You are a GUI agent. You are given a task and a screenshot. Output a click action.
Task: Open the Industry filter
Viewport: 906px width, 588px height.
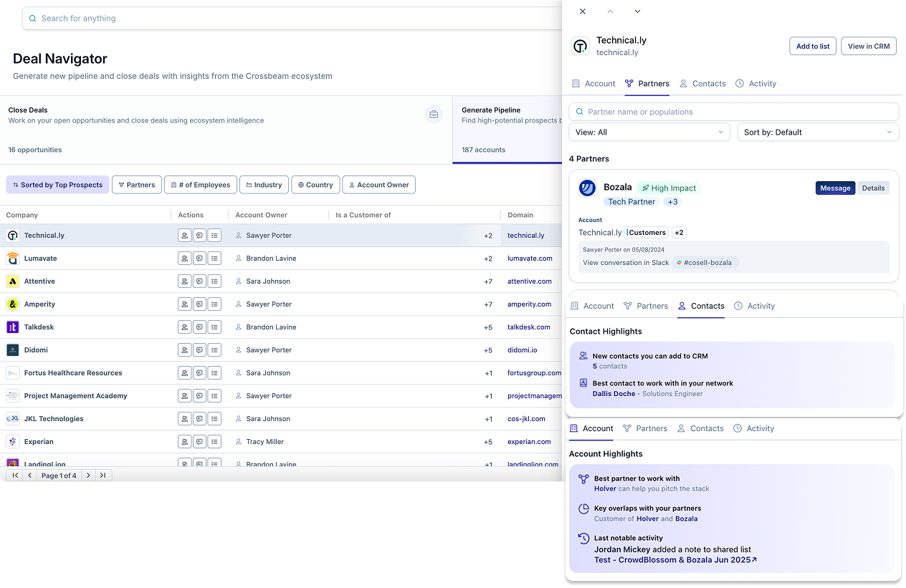coord(264,185)
